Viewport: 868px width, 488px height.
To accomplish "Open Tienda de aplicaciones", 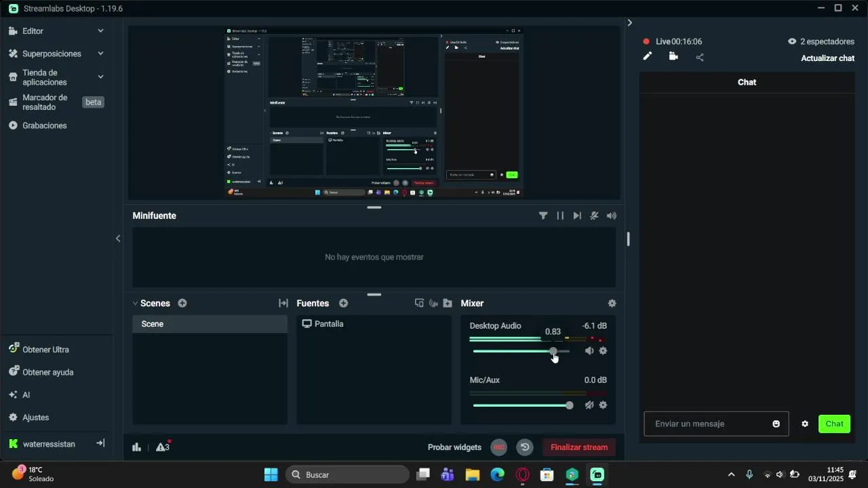I will [x=45, y=77].
